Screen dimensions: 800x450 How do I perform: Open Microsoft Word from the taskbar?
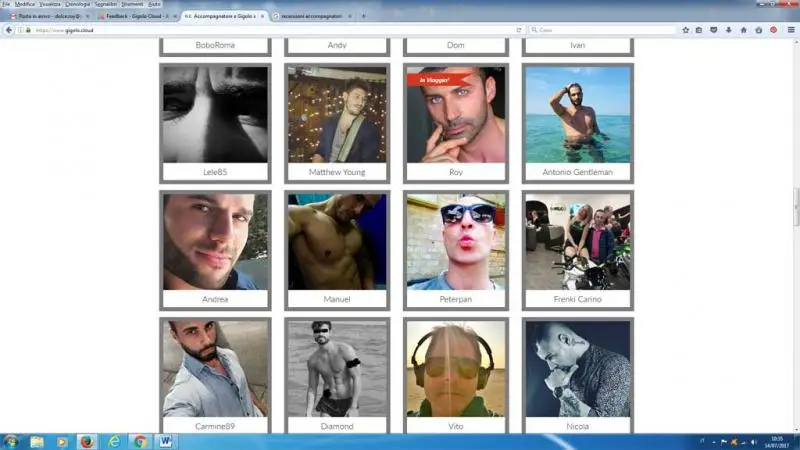165,441
